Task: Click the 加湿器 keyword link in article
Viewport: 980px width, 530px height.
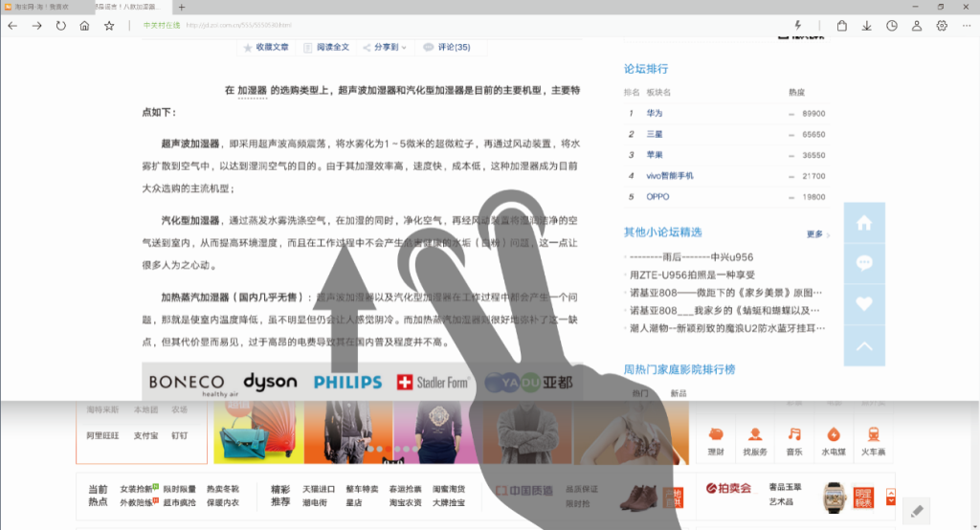Action: (x=252, y=90)
